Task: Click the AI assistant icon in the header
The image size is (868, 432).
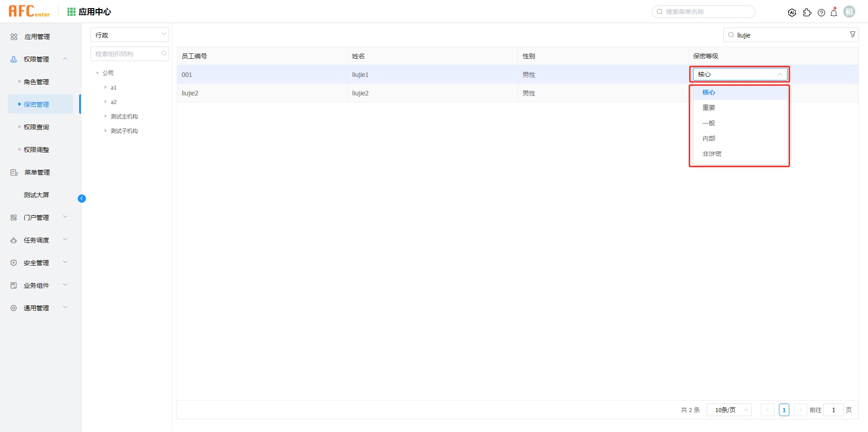Action: pos(792,12)
